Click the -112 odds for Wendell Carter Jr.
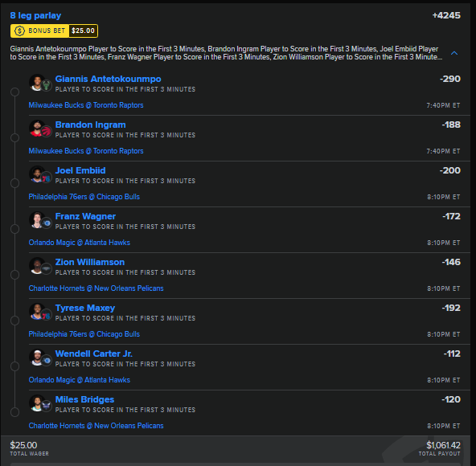The image size is (476, 466). [452, 354]
